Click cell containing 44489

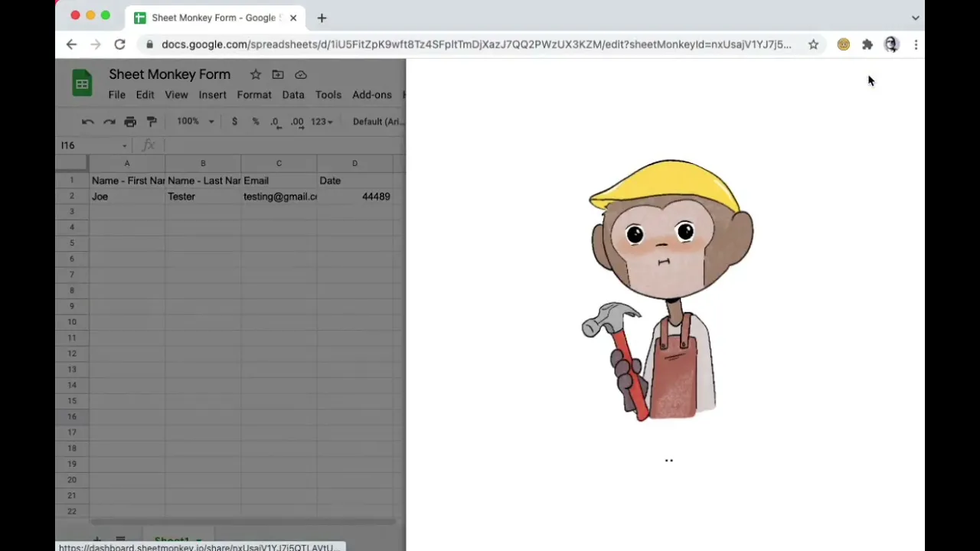(354, 197)
